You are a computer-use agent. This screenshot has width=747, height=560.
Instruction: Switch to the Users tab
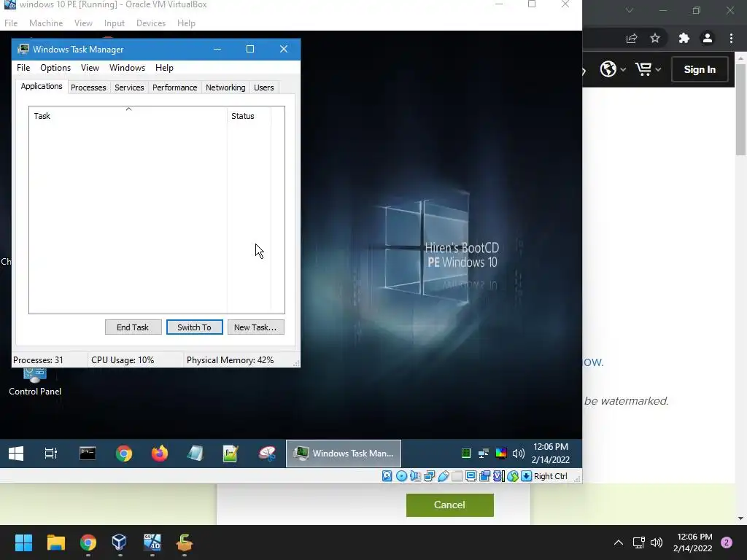(264, 87)
